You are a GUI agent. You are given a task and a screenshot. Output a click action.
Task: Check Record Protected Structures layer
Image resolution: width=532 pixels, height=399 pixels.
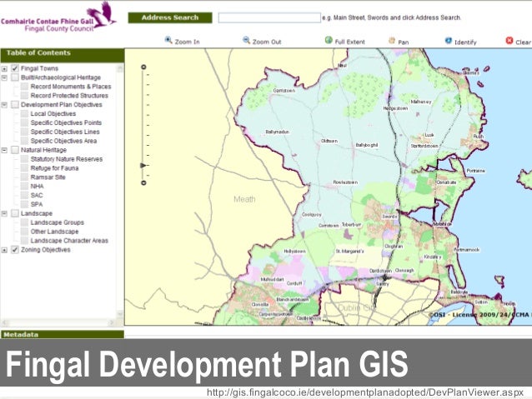pyautogui.click(x=24, y=96)
